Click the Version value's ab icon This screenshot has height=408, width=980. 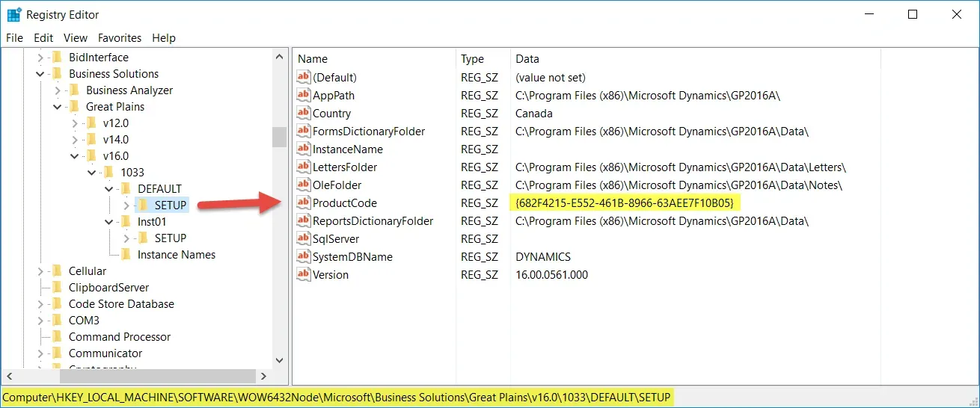(303, 275)
